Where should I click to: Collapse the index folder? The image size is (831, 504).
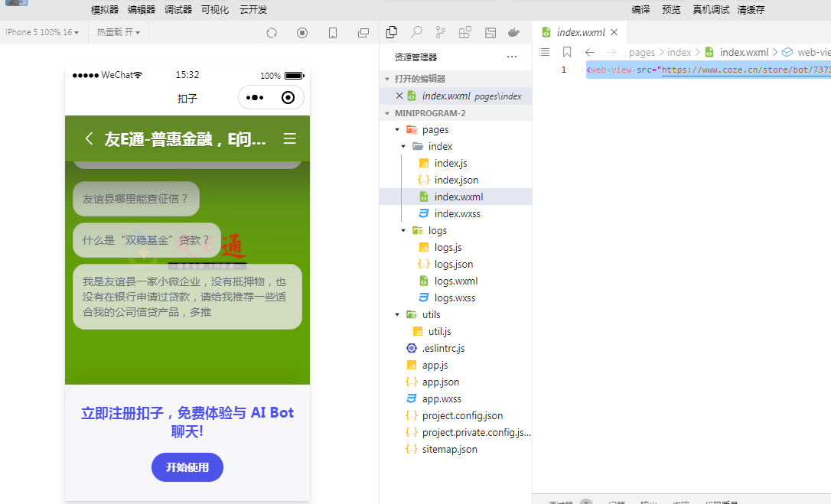pos(404,146)
